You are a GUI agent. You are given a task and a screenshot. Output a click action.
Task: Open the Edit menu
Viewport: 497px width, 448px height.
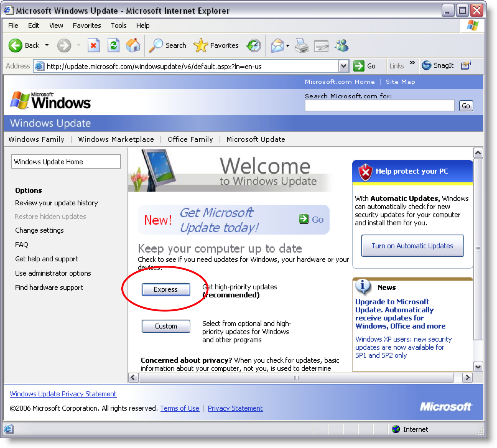point(34,26)
